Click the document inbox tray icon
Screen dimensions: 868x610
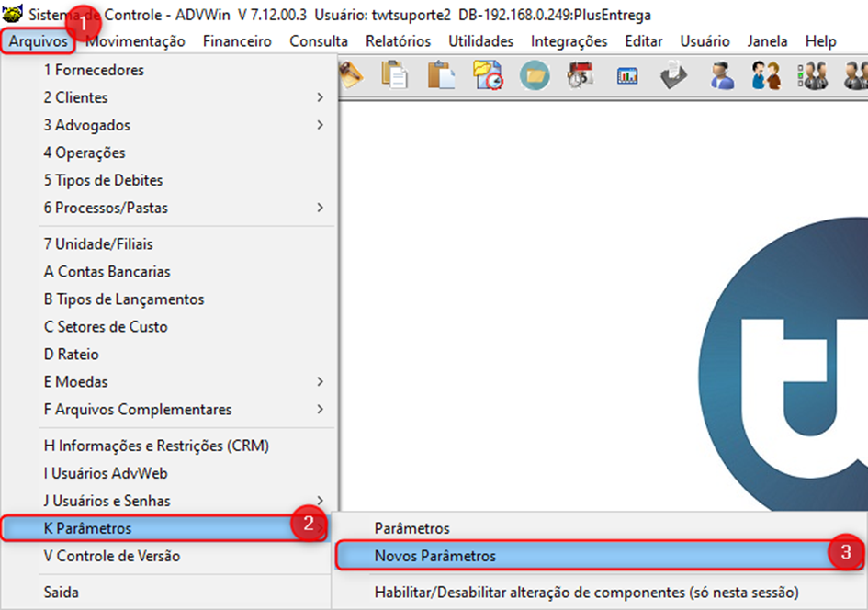[673, 75]
